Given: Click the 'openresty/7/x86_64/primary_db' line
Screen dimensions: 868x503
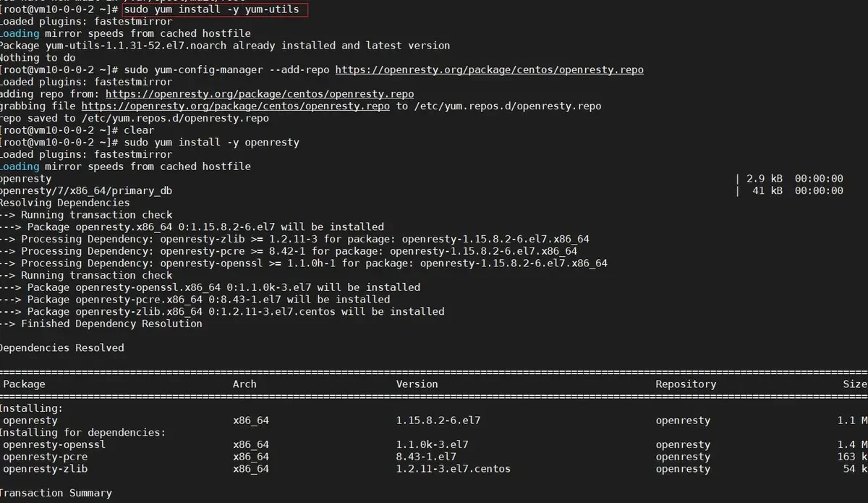Looking at the screenshot, I should pyautogui.click(x=86, y=190).
